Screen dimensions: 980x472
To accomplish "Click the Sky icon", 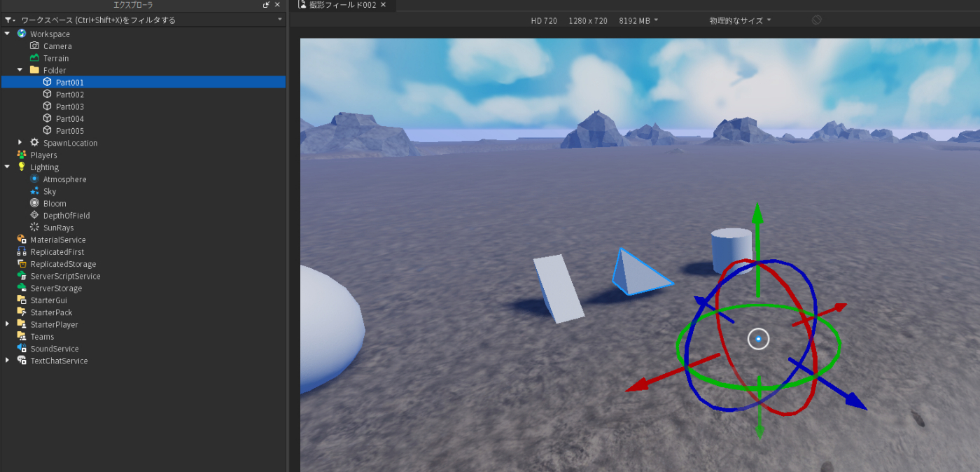I will 34,191.
